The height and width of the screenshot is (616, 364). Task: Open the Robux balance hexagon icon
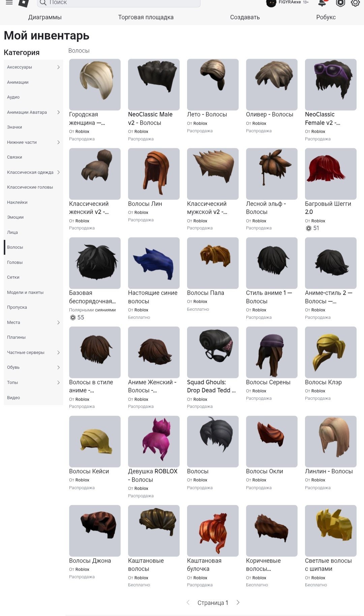pos(340,3)
